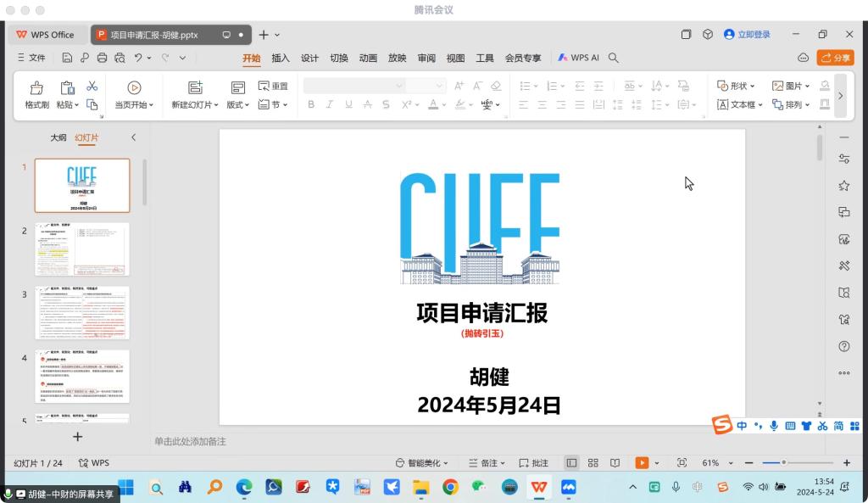Click the Sogou input method S logo
The width and height of the screenshot is (868, 503).
click(x=722, y=425)
